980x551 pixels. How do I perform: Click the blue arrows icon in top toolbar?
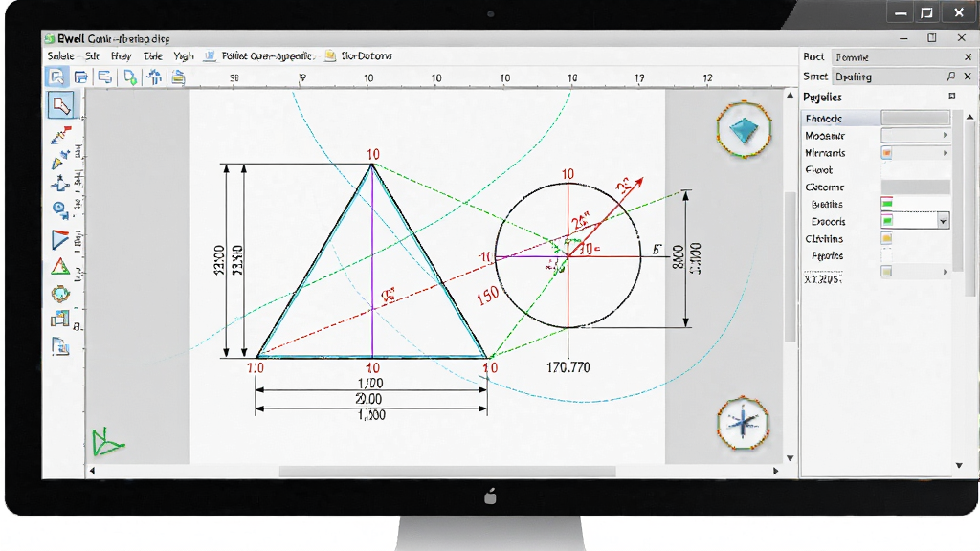point(154,77)
